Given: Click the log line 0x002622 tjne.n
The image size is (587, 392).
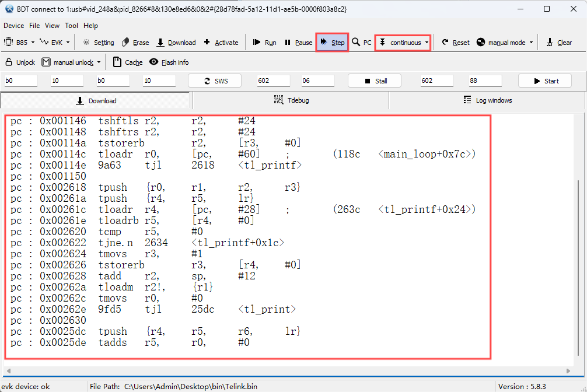Looking at the screenshot, I should [x=147, y=243].
